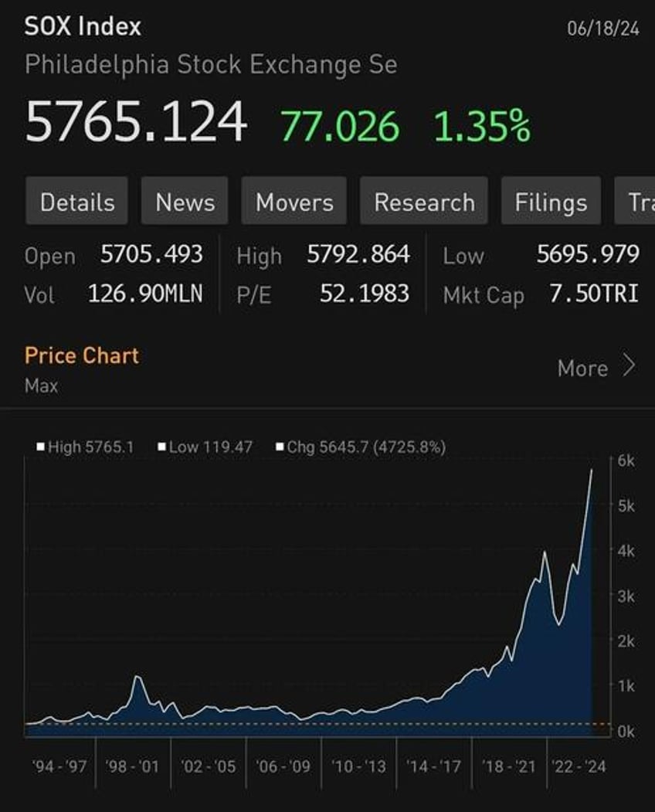
Task: Tap the P/E field label
Action: click(253, 296)
